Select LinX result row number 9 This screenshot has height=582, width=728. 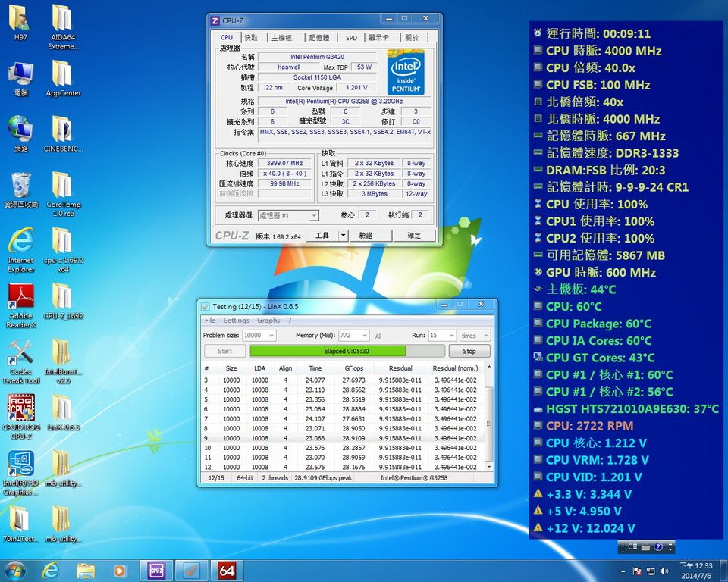[344, 438]
